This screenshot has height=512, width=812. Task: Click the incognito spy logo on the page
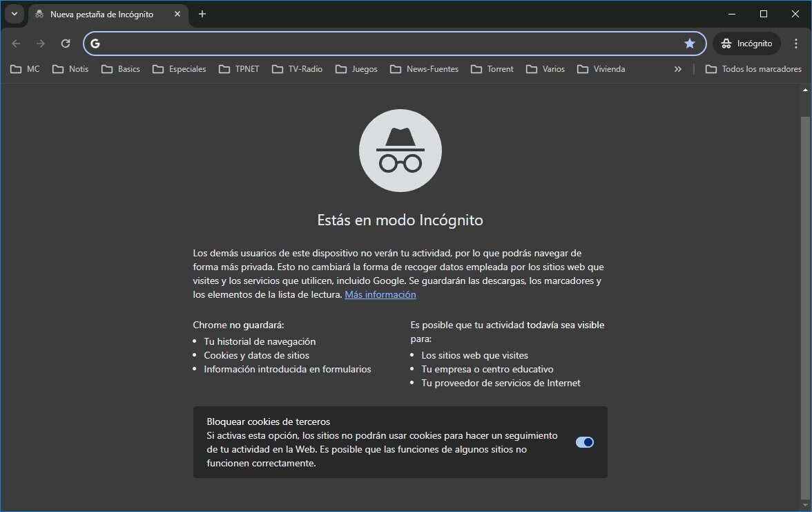pos(400,150)
